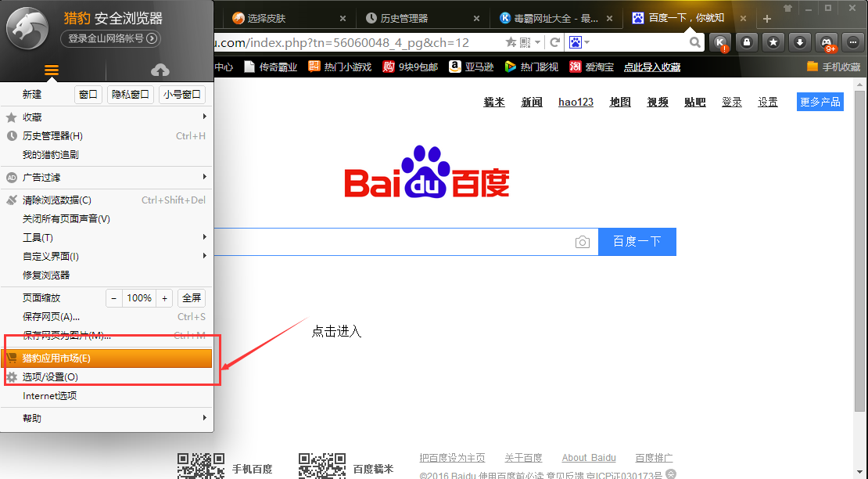Viewport: 868px width, 479px height.
Task: Click the orange hamburger menu icon
Action: pos(52,70)
